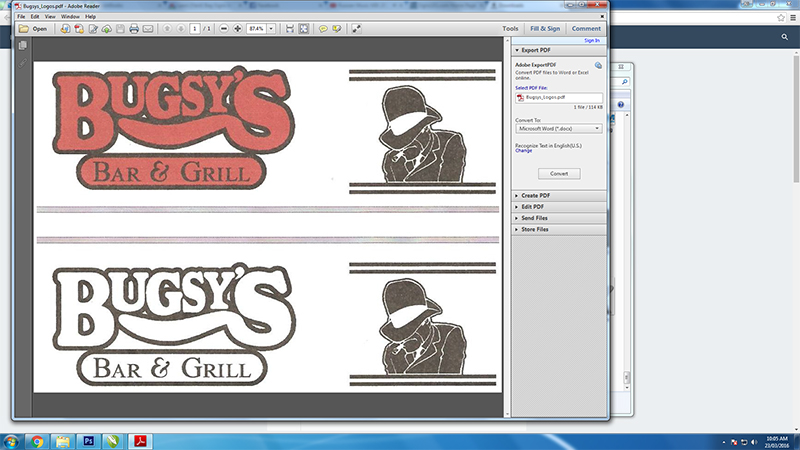The height and width of the screenshot is (450, 800).
Task: Switch to the Tools pane tab
Action: [510, 29]
